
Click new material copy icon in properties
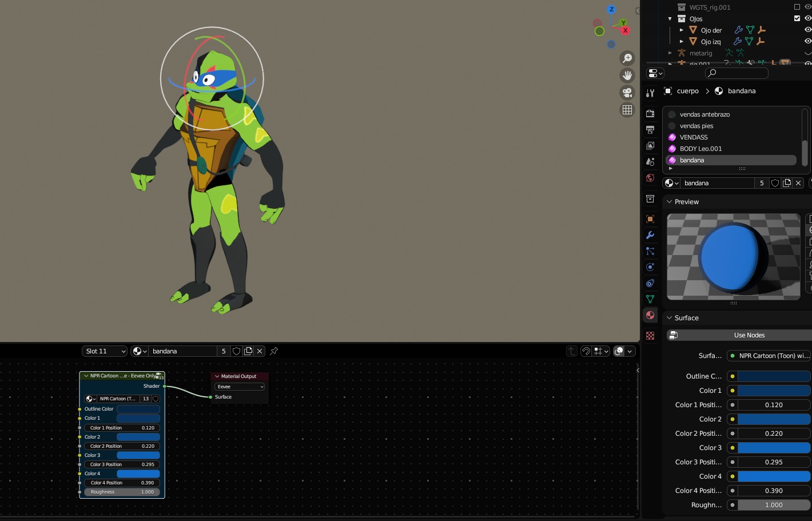point(787,183)
